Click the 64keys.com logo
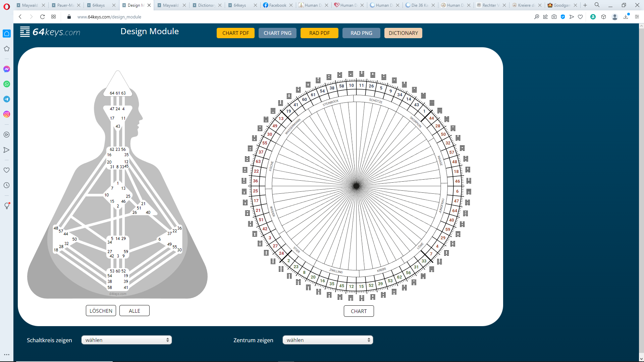This screenshot has height=362, width=644. click(50, 32)
